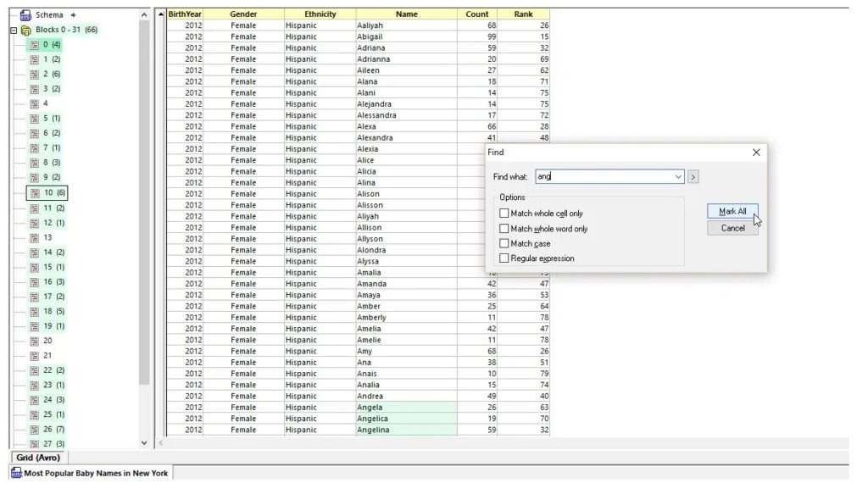Image resolution: width=868 pixels, height=483 pixels.
Task: Switch to the Grid (Avro) tab
Action: coord(38,458)
